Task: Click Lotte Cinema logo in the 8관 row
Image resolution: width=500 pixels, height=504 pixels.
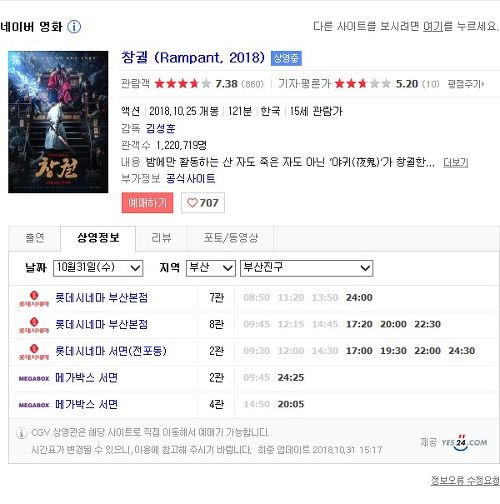Action: click(x=34, y=325)
